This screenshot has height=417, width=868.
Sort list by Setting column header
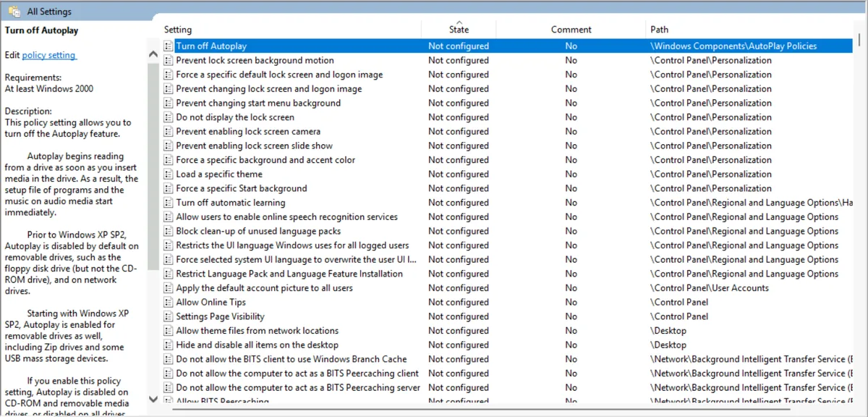(291, 30)
